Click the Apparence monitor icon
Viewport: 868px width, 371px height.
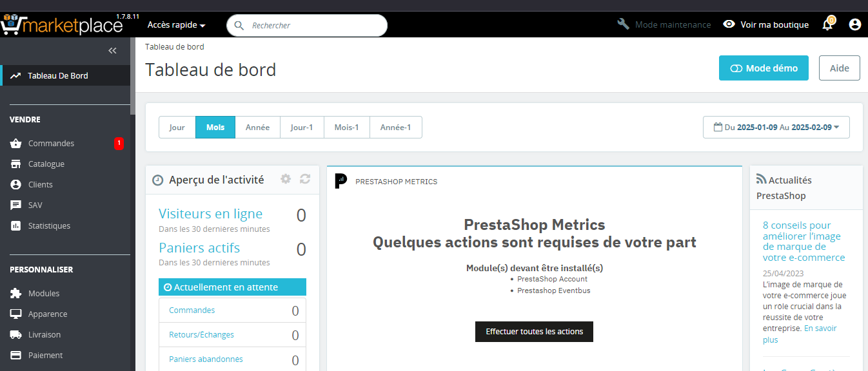pos(15,314)
